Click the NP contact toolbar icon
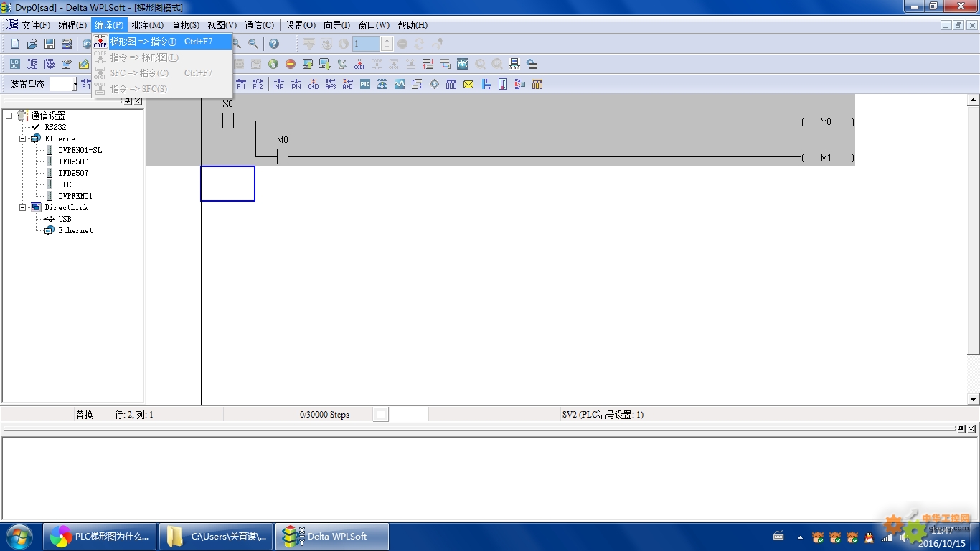This screenshot has height=551, width=980. coord(279,84)
